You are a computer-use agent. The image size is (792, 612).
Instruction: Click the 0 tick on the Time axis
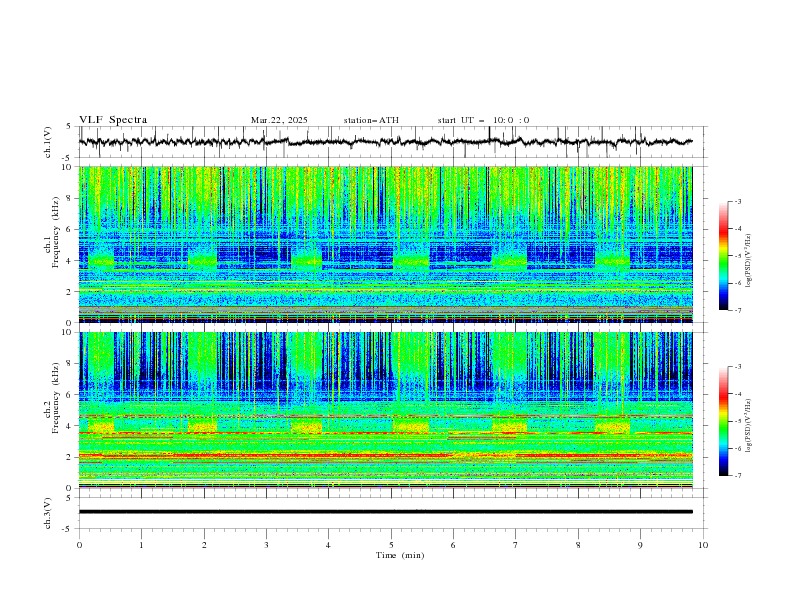[x=79, y=545]
